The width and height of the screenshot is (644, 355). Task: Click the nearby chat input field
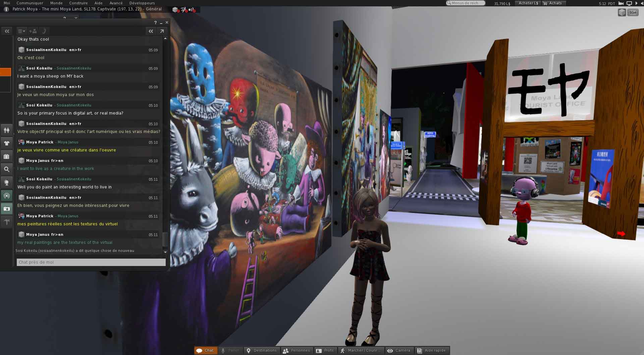coord(91,262)
